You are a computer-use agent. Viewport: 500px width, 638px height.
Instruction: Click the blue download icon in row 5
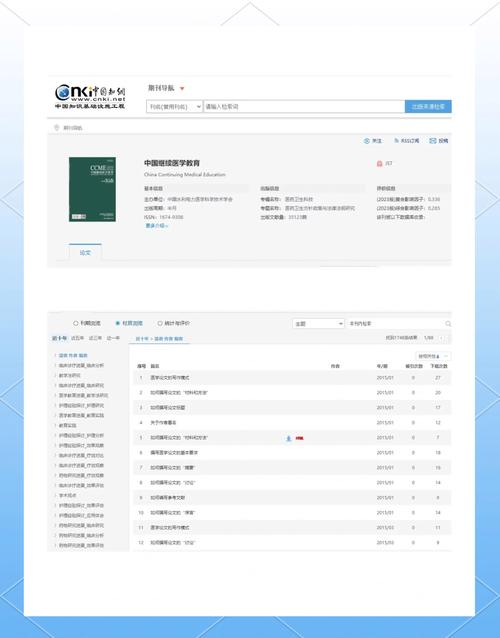[288, 438]
